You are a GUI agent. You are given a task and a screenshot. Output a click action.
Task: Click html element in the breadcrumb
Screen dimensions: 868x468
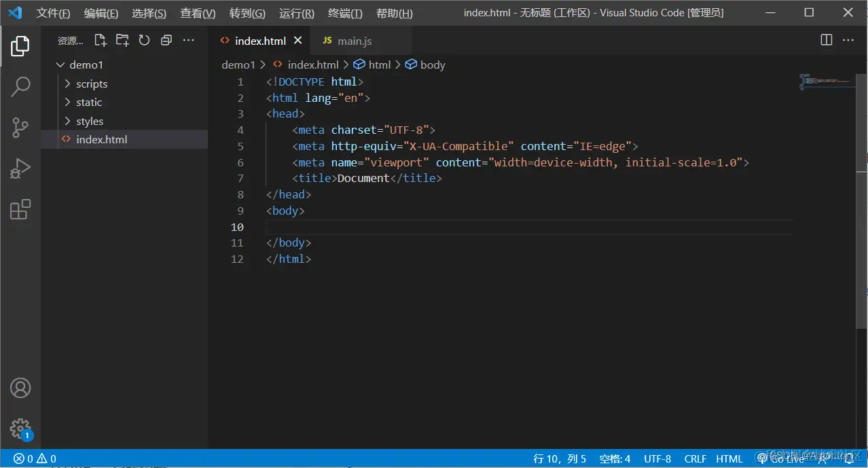(x=372, y=65)
